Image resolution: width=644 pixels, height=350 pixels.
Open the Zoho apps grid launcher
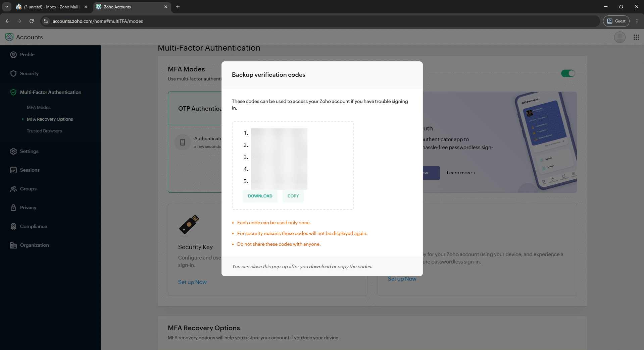(x=636, y=37)
